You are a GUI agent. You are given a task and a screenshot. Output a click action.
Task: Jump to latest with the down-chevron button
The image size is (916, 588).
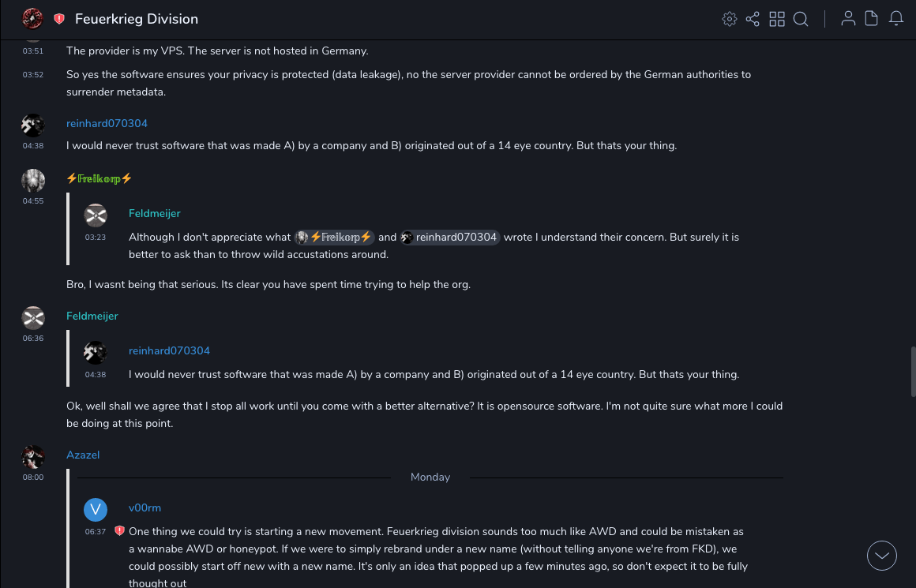tap(881, 556)
